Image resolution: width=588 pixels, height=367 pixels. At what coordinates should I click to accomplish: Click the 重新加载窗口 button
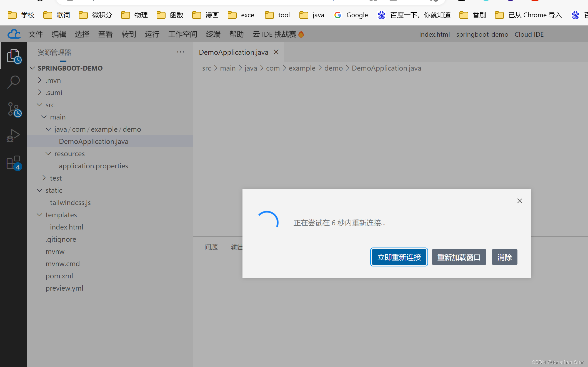point(459,257)
